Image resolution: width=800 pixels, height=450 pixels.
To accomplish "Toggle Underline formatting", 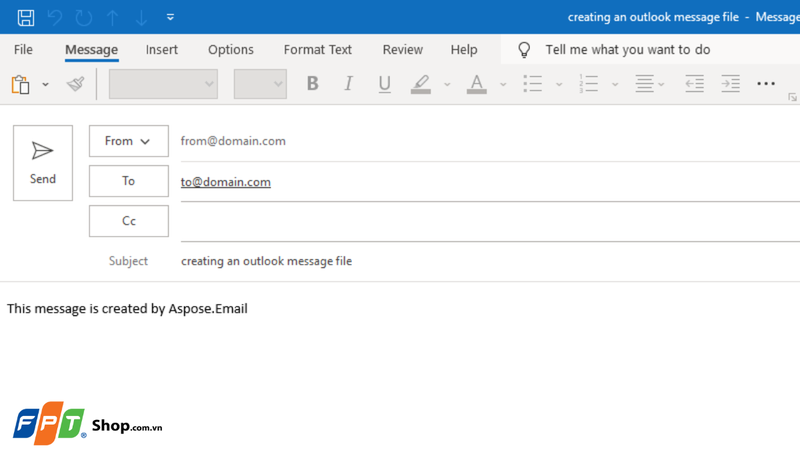I will point(384,84).
